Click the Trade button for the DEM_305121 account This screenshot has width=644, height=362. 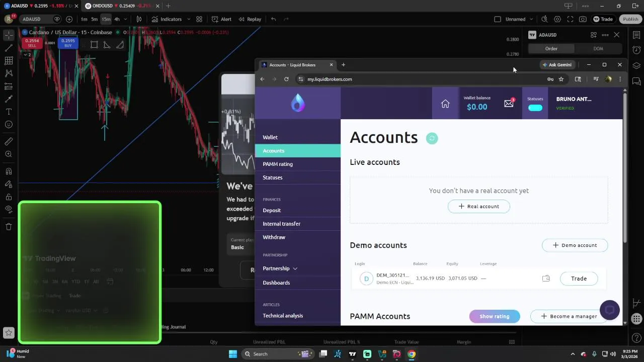579,279
